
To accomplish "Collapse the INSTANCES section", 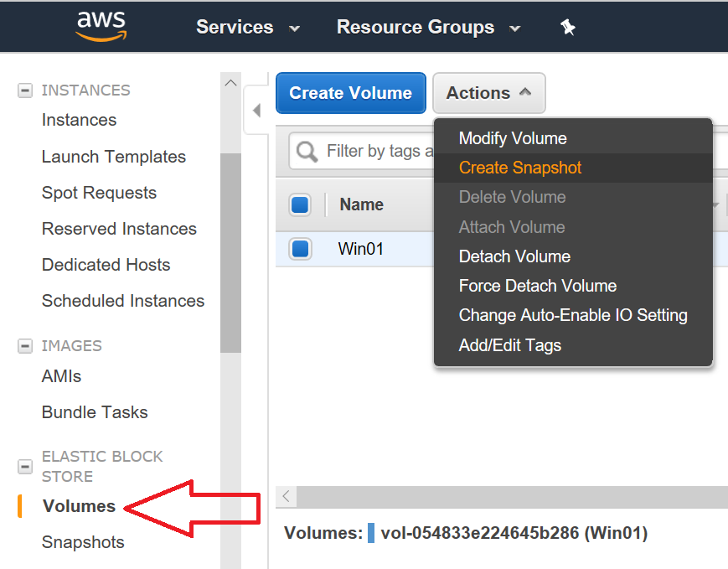I will click(25, 91).
